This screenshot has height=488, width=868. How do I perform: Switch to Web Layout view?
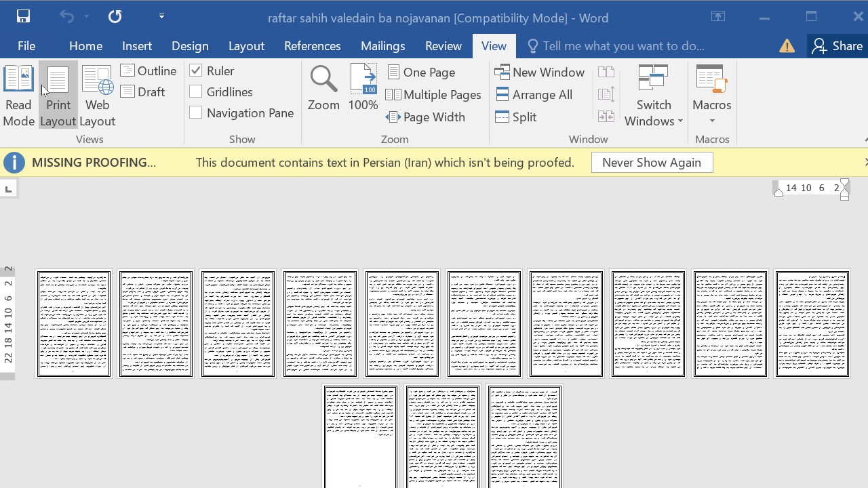[98, 96]
